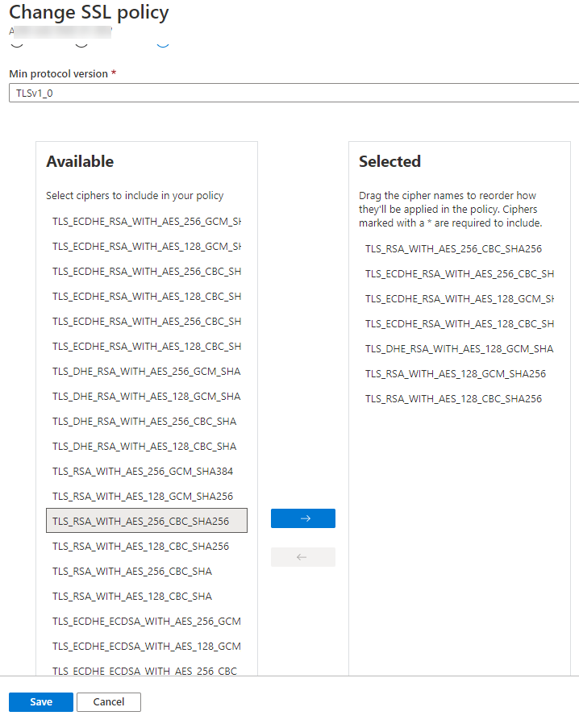Screen dimensions: 579x728
Task: Open the Min protocol version dropdown
Action: [x=294, y=93]
